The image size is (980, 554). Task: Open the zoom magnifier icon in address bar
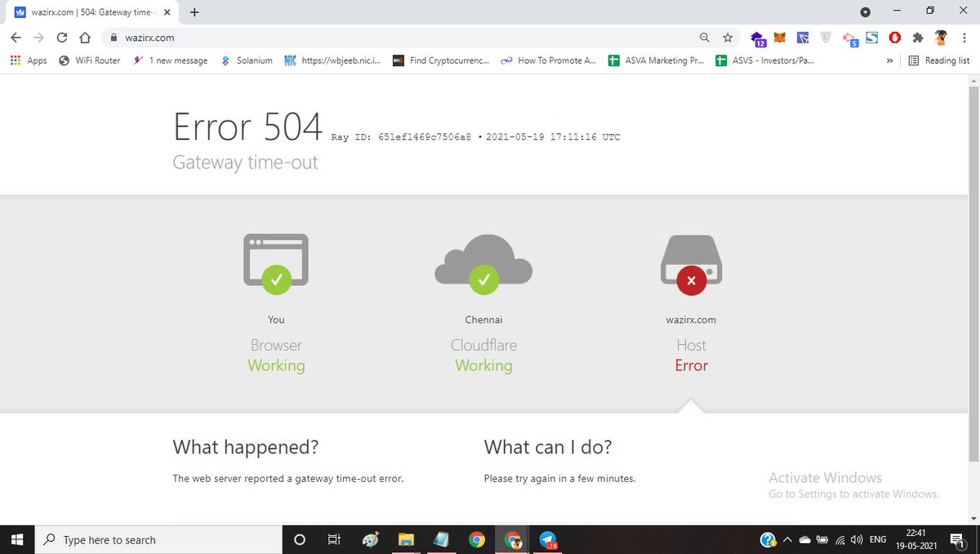point(705,38)
